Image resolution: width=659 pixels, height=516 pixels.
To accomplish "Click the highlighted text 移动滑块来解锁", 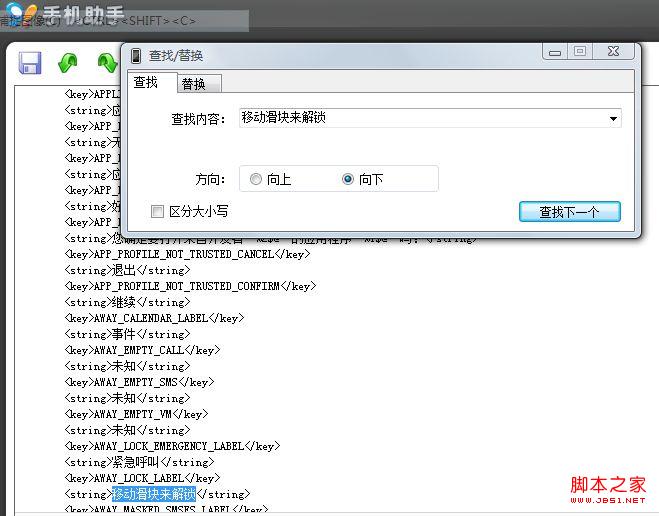I will [x=154, y=494].
